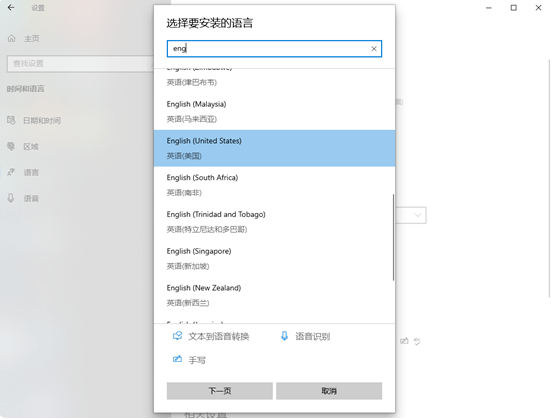Click the 手写 handwriting feature icon
This screenshot has height=419, width=556.
click(x=177, y=359)
